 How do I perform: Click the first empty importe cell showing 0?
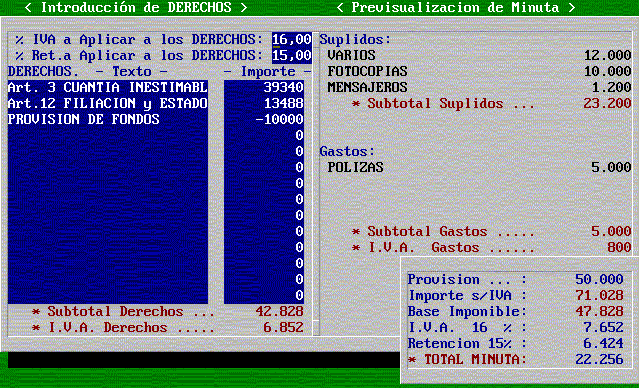pos(300,135)
